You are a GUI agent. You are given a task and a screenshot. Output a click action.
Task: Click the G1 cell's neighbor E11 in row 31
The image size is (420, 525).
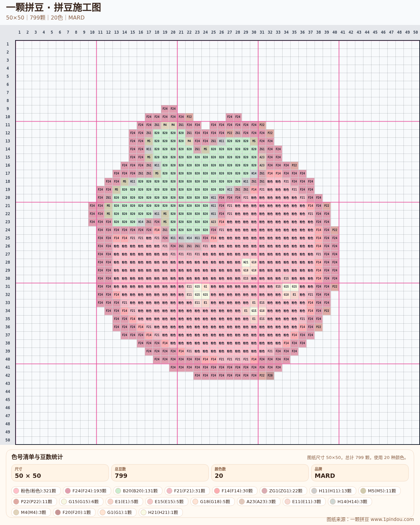(x=189, y=287)
